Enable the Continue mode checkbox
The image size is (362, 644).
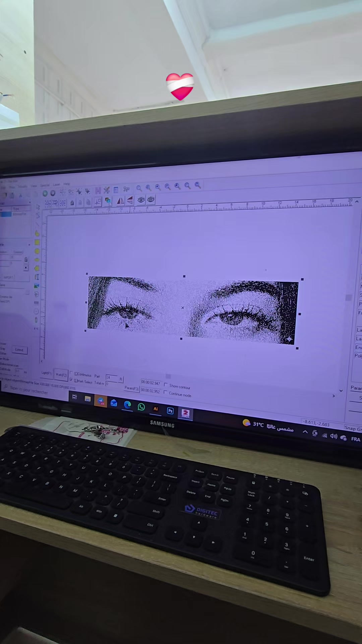click(x=165, y=392)
